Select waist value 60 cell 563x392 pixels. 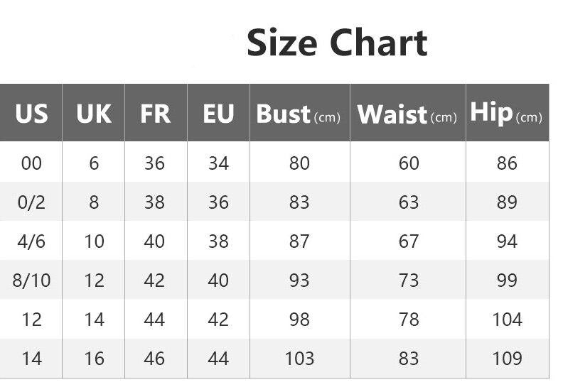pos(409,163)
